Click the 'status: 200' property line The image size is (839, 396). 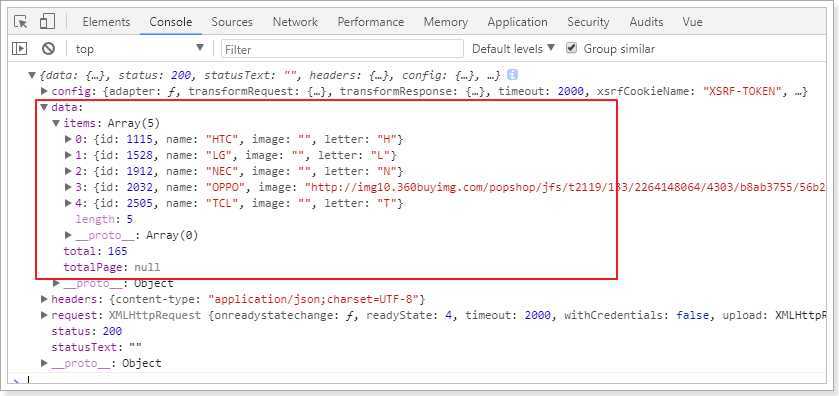click(87, 331)
